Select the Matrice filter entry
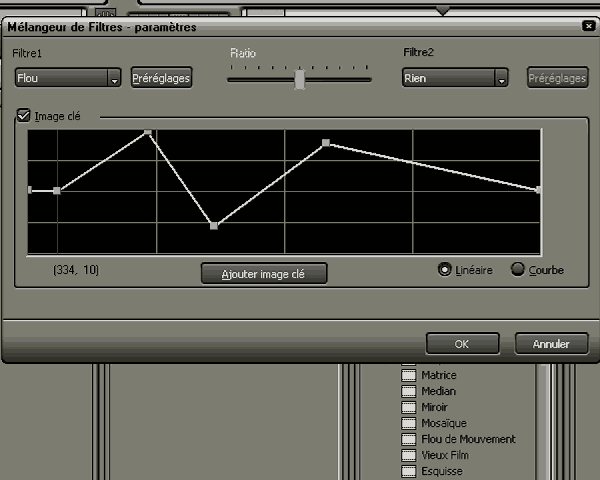The image size is (600, 480). pos(439,375)
